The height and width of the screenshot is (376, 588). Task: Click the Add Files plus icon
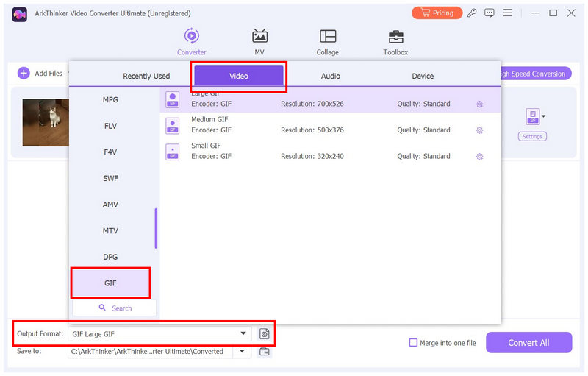pos(24,73)
